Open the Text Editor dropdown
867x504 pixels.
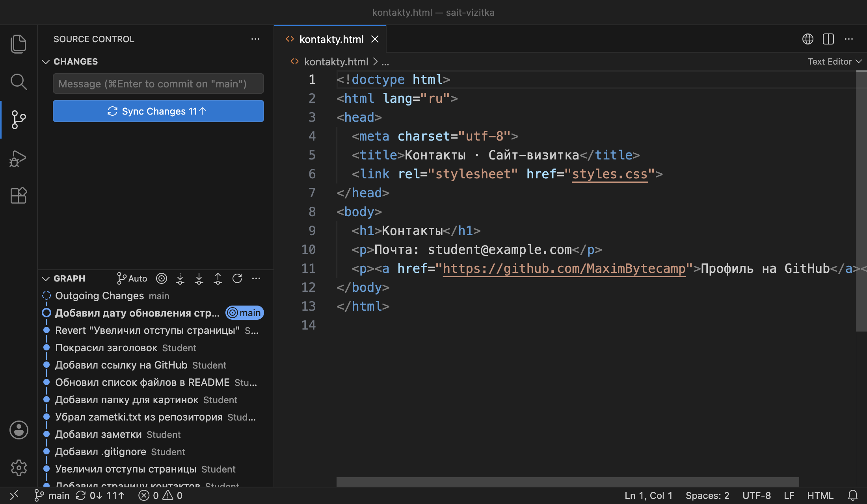[x=835, y=62]
